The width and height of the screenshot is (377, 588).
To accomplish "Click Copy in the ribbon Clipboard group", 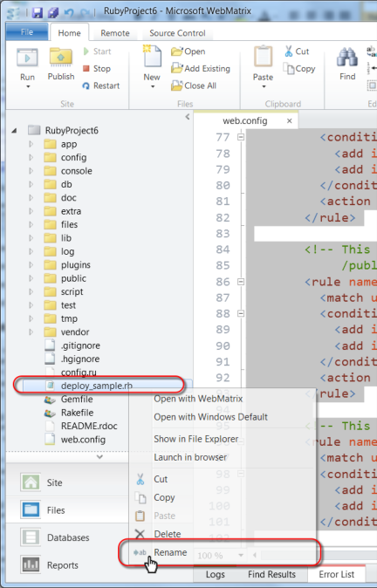I will click(x=299, y=69).
